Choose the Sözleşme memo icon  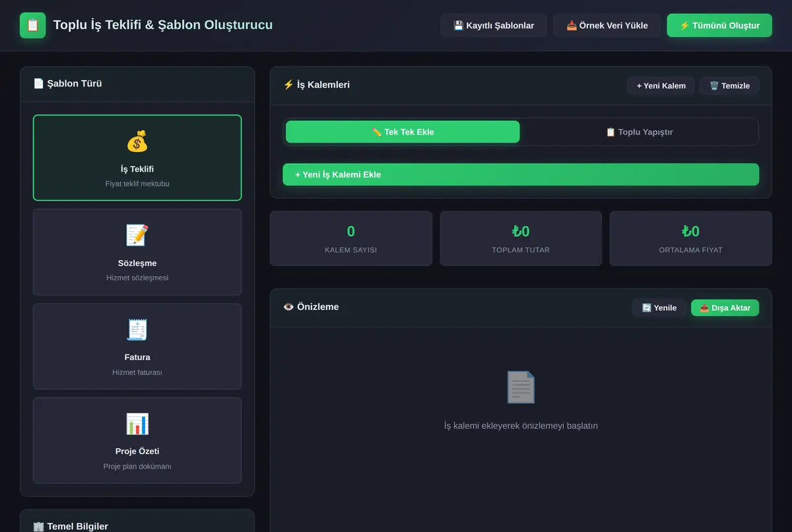point(137,236)
